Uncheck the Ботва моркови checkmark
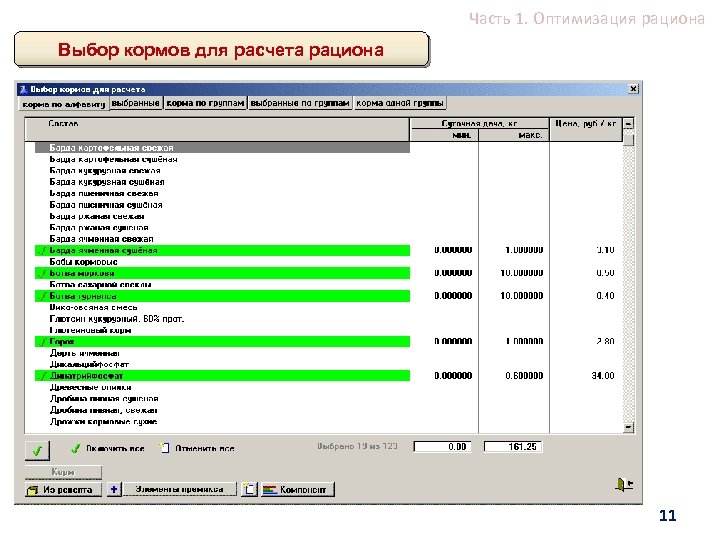720x540 pixels. click(43, 274)
